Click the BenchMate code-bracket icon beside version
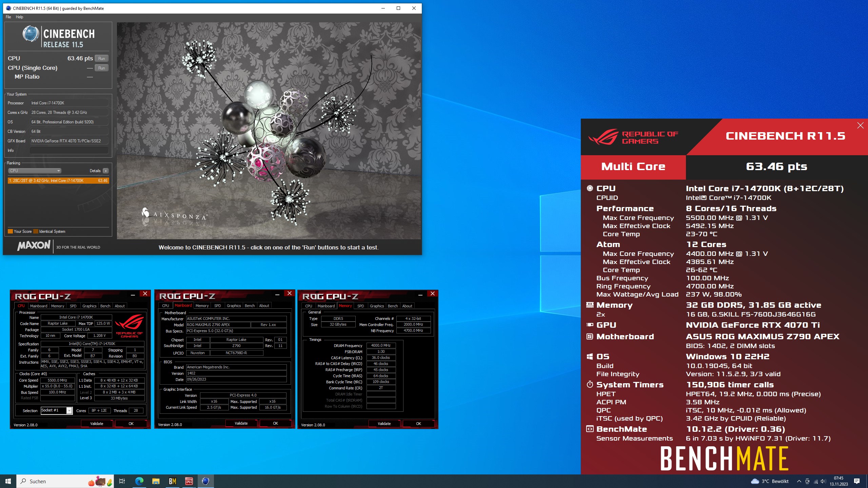 click(x=590, y=429)
